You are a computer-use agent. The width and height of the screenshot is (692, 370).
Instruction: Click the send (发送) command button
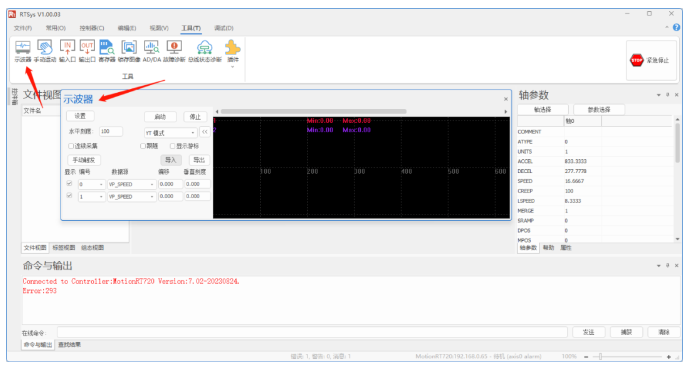tap(589, 332)
